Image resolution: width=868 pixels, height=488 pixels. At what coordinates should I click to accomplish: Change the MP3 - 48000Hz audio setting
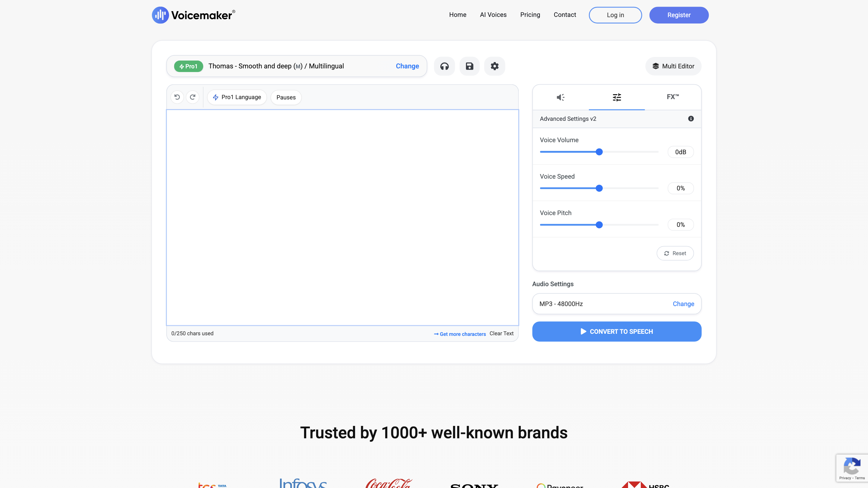click(683, 304)
